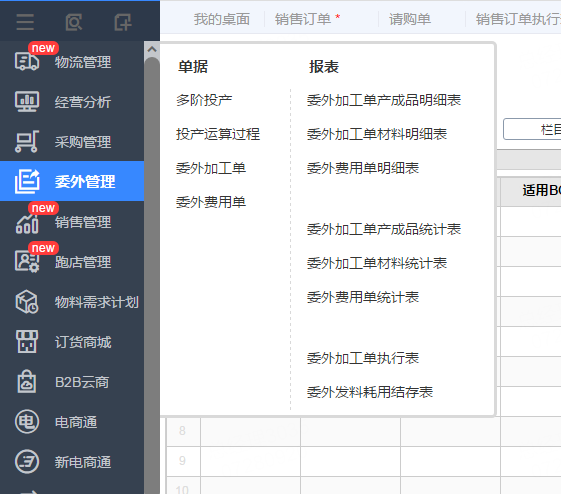Open 多阶投产 from the menu
The image size is (561, 494).
click(x=204, y=100)
